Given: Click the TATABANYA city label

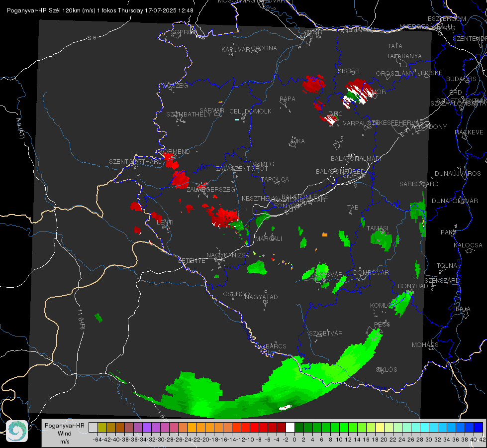Looking at the screenshot, I should coord(404,56).
